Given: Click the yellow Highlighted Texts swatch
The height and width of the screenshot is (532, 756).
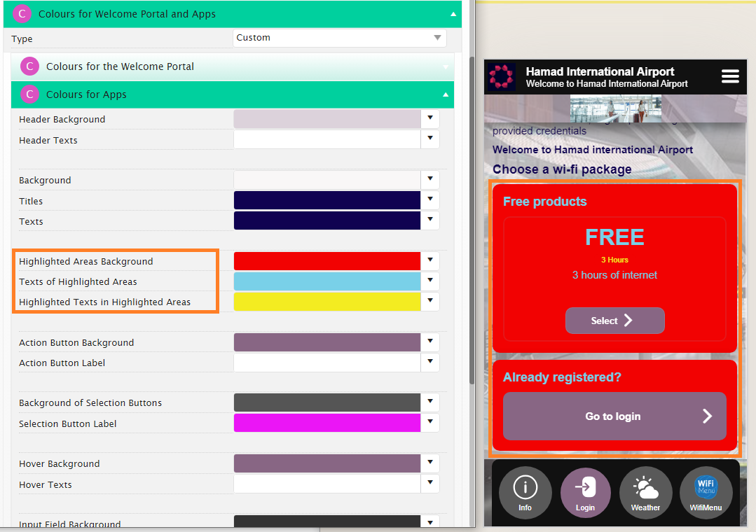Looking at the screenshot, I should coord(327,301).
